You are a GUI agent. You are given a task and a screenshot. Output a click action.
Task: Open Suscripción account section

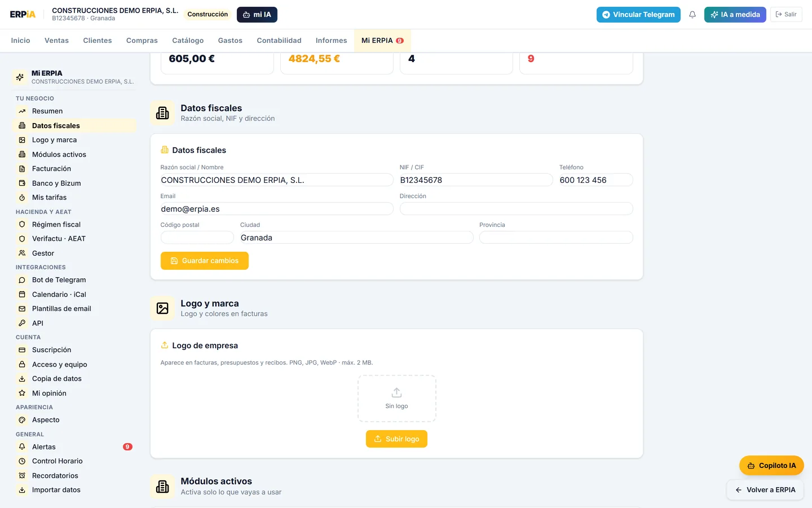pos(74,350)
